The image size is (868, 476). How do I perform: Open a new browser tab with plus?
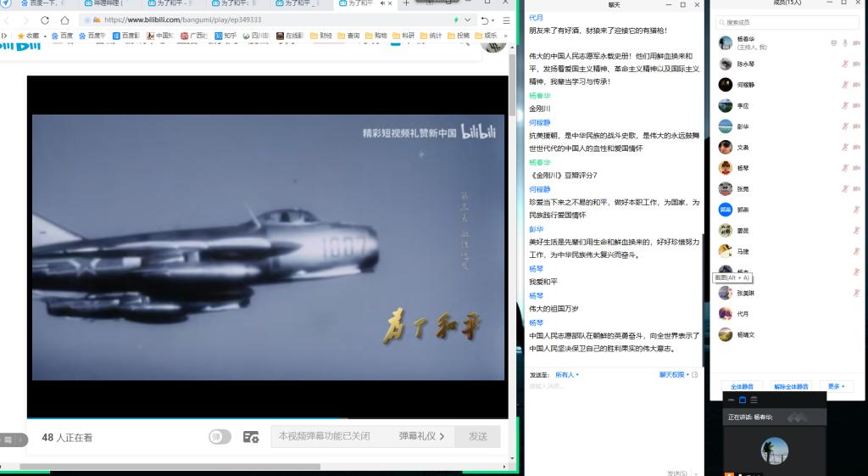(406, 3)
